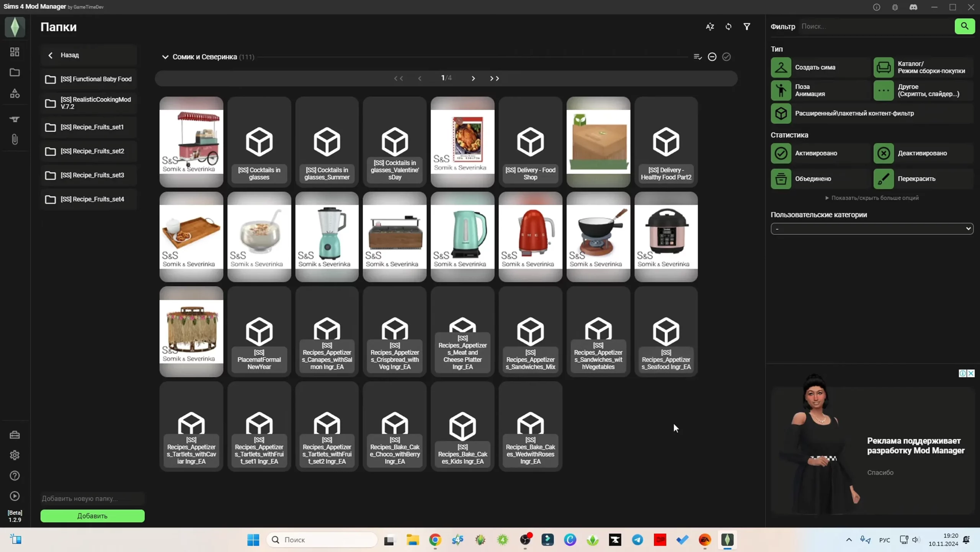The image size is (980, 552).
Task: Click the A-Z sort icon
Action: (x=710, y=26)
